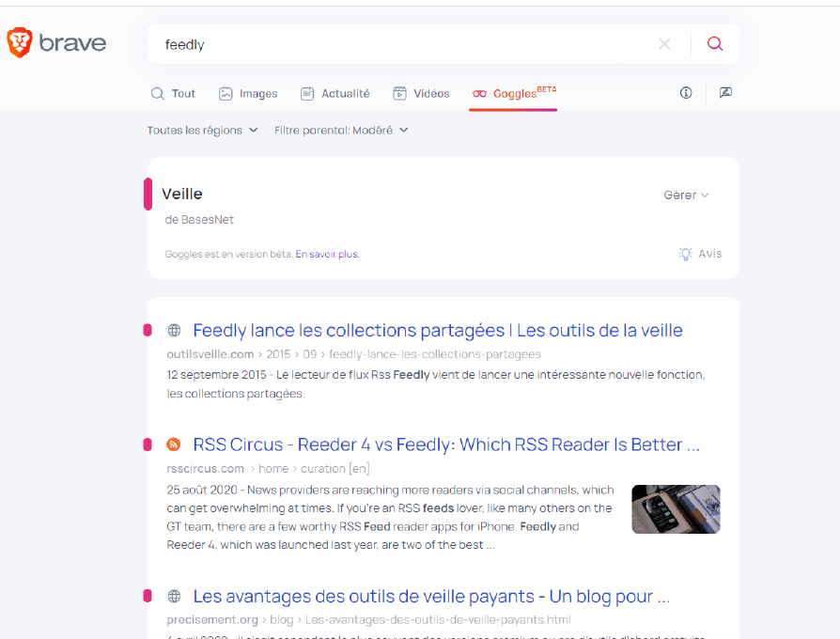Screen dimensions: 840x639
Task: Expand the Toutes les régions dropdown
Action: tap(202, 131)
